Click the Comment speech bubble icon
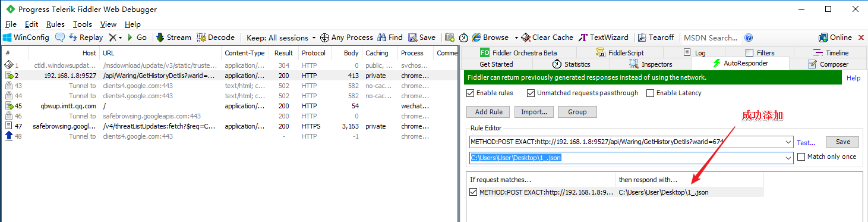The width and height of the screenshot is (868, 222). click(60, 37)
